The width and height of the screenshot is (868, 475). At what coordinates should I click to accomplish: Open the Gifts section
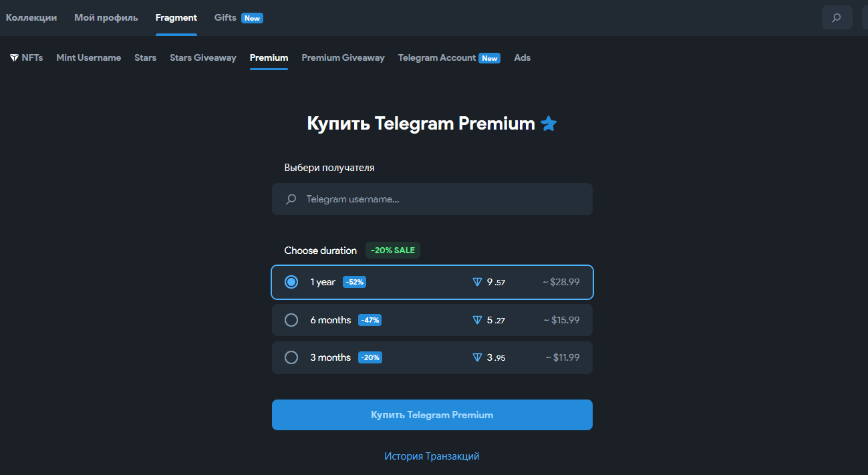[x=225, y=17]
